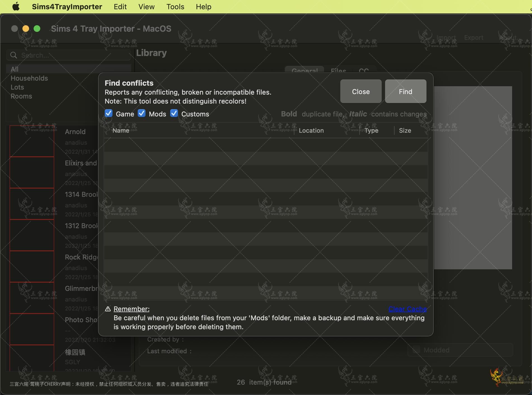
Task: Uncheck the Customs checkbox
Action: pyautogui.click(x=174, y=113)
